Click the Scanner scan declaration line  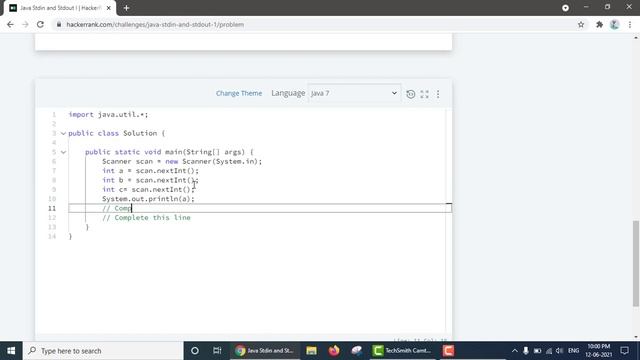click(182, 162)
